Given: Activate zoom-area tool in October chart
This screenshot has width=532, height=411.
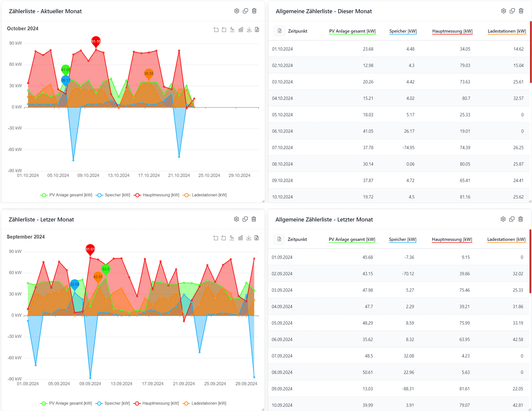Looking at the screenshot, I should [x=216, y=30].
